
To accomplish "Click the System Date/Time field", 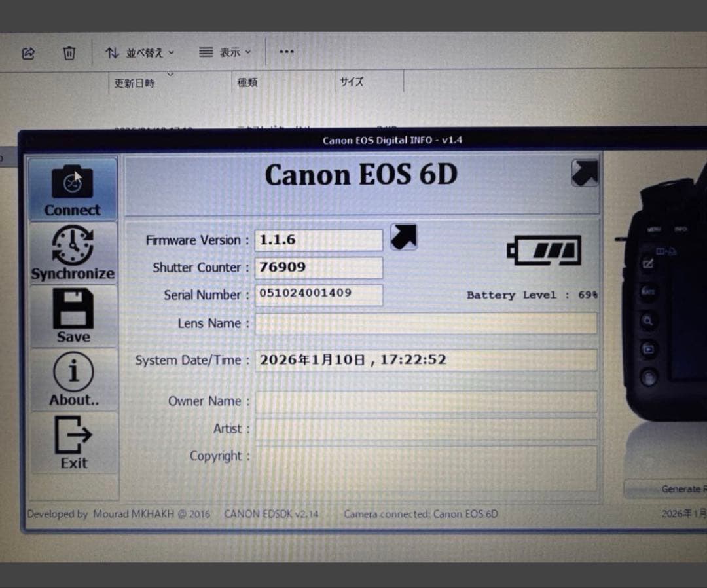I will (x=426, y=360).
